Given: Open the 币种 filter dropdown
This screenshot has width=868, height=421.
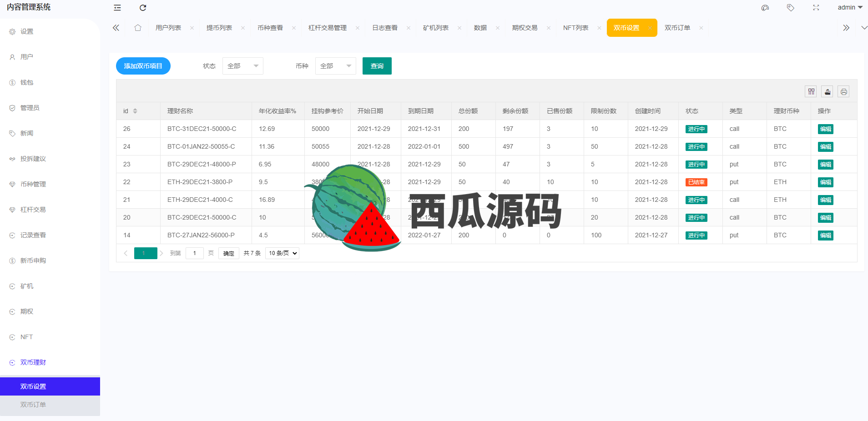Looking at the screenshot, I should pos(335,66).
